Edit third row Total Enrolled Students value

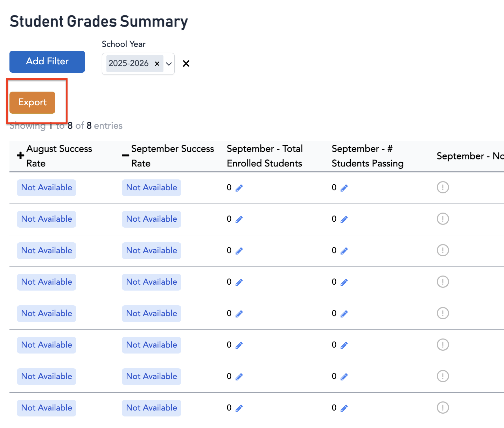pos(239,251)
